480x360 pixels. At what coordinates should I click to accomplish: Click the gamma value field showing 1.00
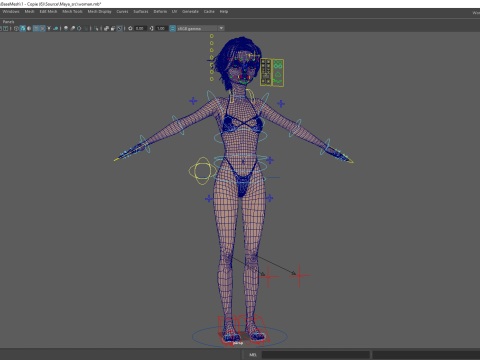click(x=161, y=29)
